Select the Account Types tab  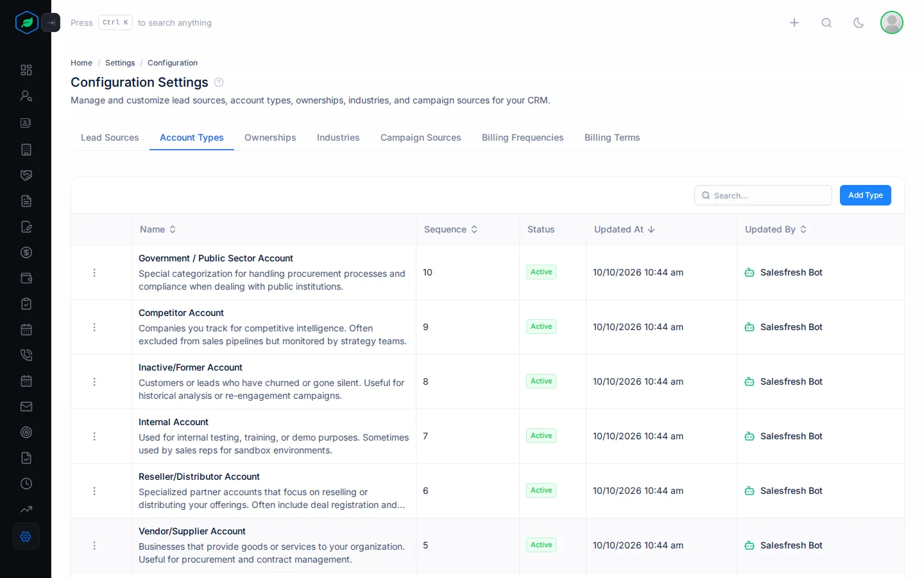point(192,137)
